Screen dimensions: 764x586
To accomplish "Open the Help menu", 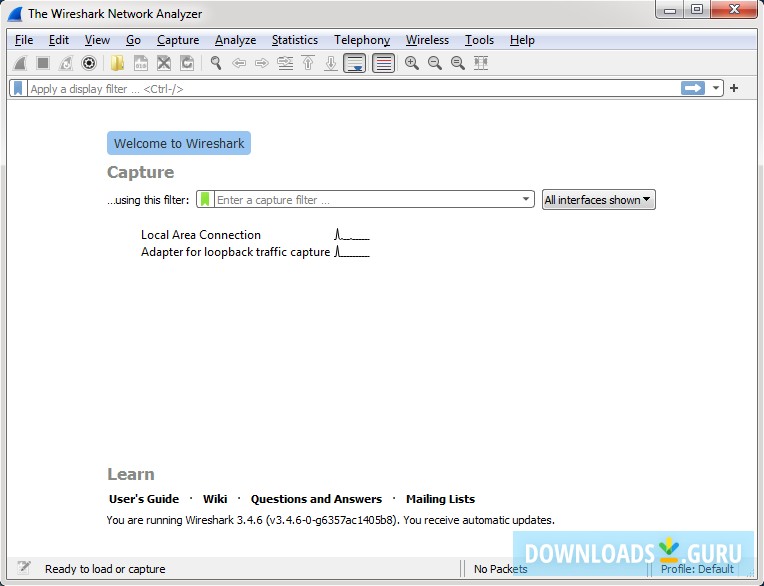I will click(522, 40).
